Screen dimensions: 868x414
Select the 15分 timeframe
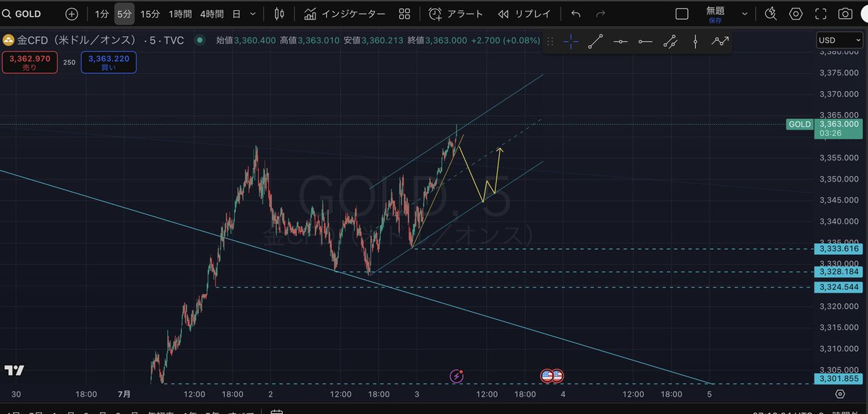pyautogui.click(x=150, y=14)
